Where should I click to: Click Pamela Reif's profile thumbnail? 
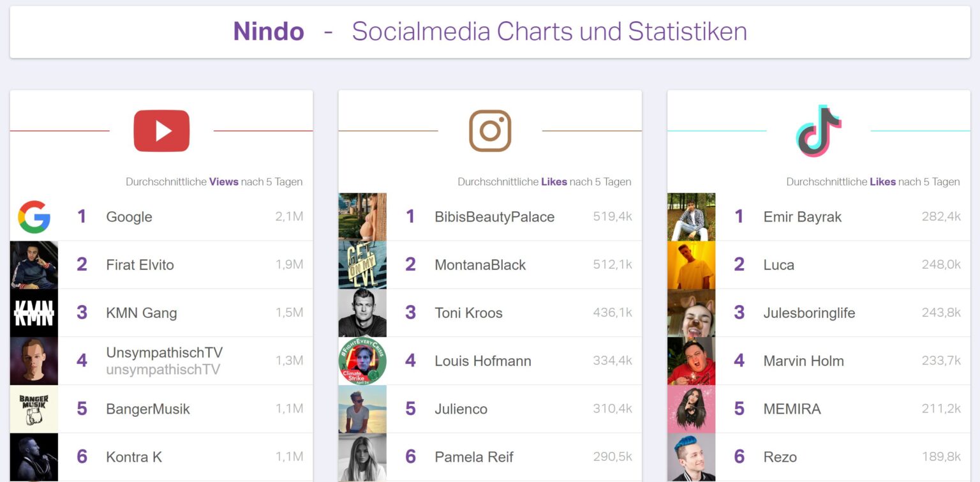click(362, 456)
